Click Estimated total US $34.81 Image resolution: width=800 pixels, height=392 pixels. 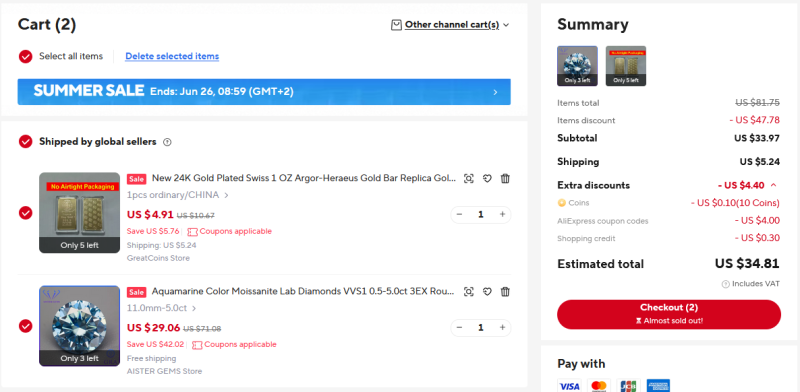pyautogui.click(x=746, y=264)
